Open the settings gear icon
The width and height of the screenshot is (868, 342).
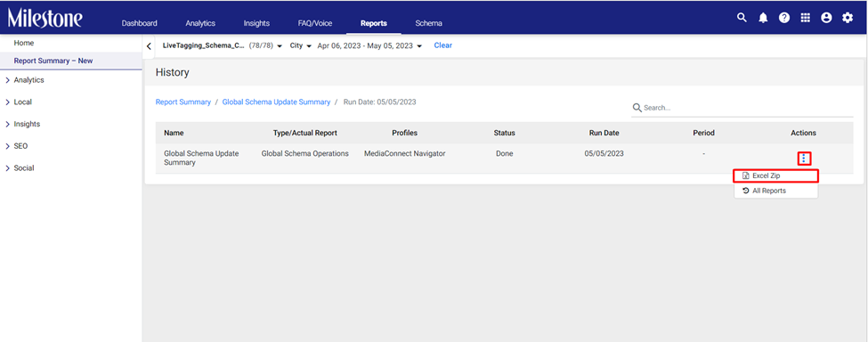tap(848, 18)
